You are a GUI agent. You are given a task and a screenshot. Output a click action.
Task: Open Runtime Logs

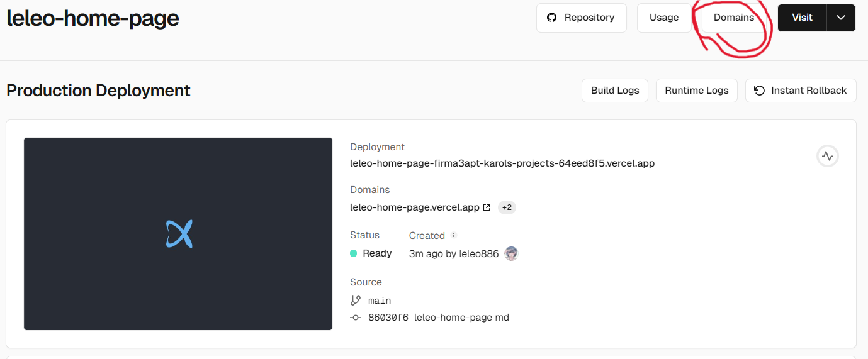tap(697, 91)
